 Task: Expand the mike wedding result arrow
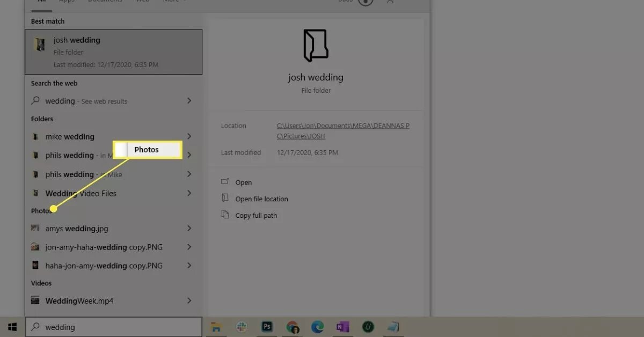(x=189, y=136)
